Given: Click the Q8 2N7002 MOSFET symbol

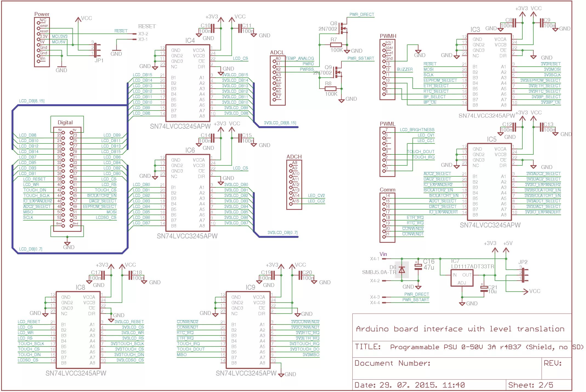Looking at the screenshot, I should point(343,28).
